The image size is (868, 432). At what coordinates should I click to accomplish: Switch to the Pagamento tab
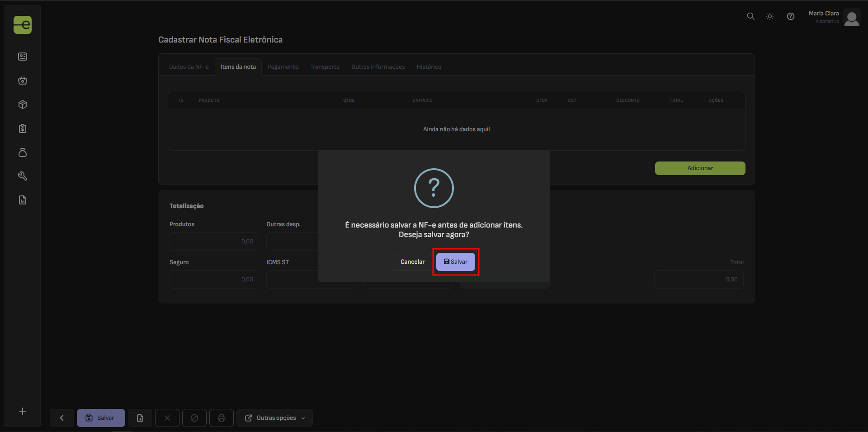(x=283, y=67)
